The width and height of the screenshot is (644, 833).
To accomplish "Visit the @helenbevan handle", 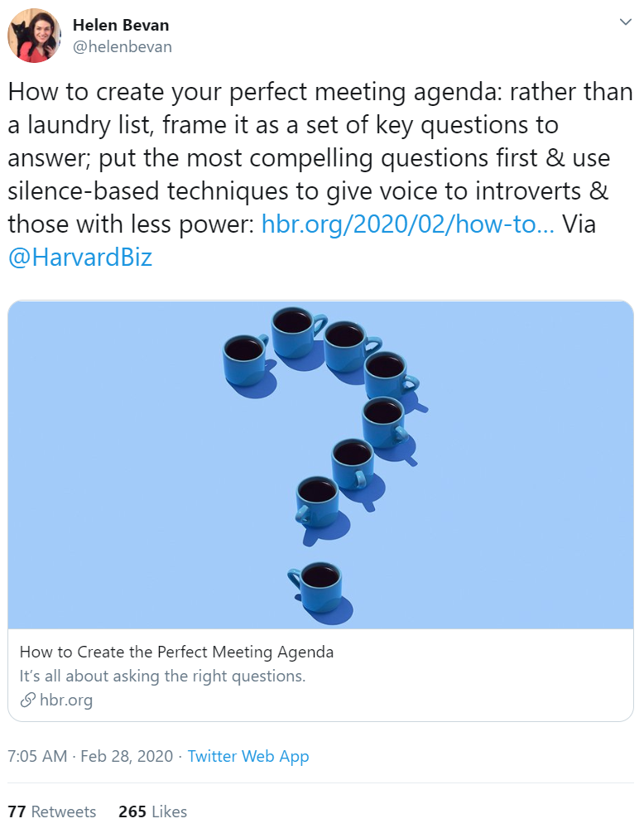I will [123, 47].
